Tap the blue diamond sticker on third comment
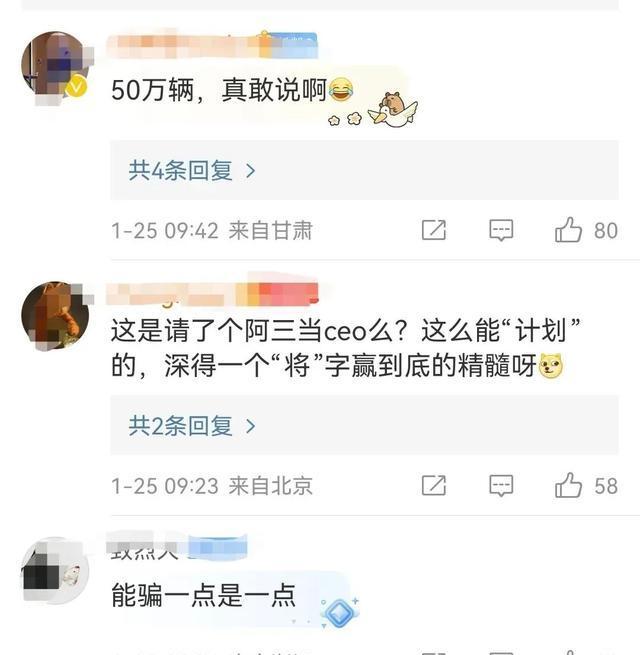The height and width of the screenshot is (655, 640). tap(340, 613)
